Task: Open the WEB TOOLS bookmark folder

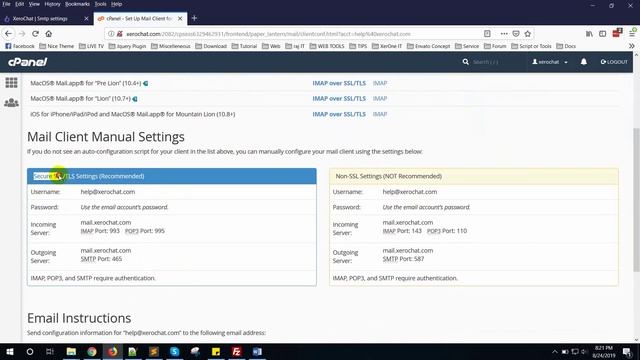Action: pyautogui.click(x=327, y=46)
